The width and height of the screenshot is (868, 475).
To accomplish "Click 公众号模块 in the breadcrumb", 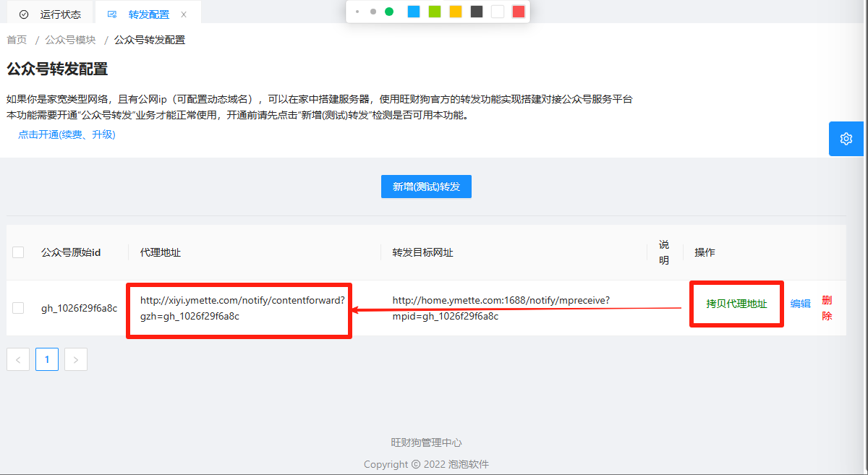I will 70,40.
